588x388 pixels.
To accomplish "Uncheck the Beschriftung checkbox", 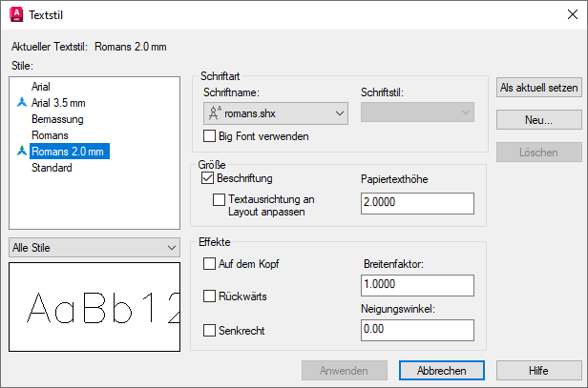I will click(207, 177).
